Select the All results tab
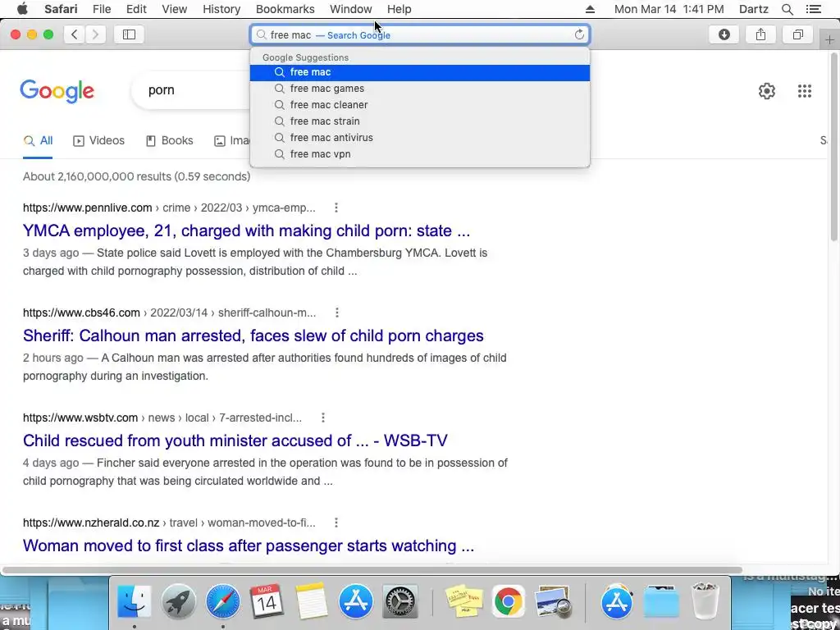Viewport: 840px width, 630px height. [38, 141]
